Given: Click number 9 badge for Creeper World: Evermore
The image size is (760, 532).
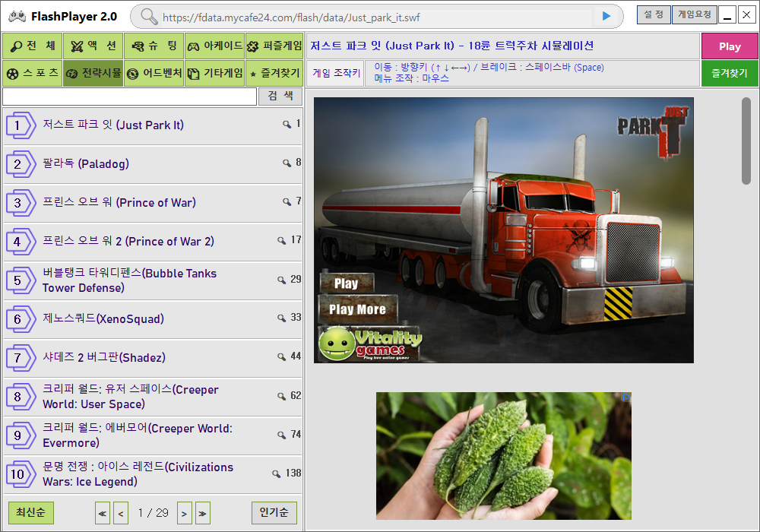Looking at the screenshot, I should (x=21, y=435).
